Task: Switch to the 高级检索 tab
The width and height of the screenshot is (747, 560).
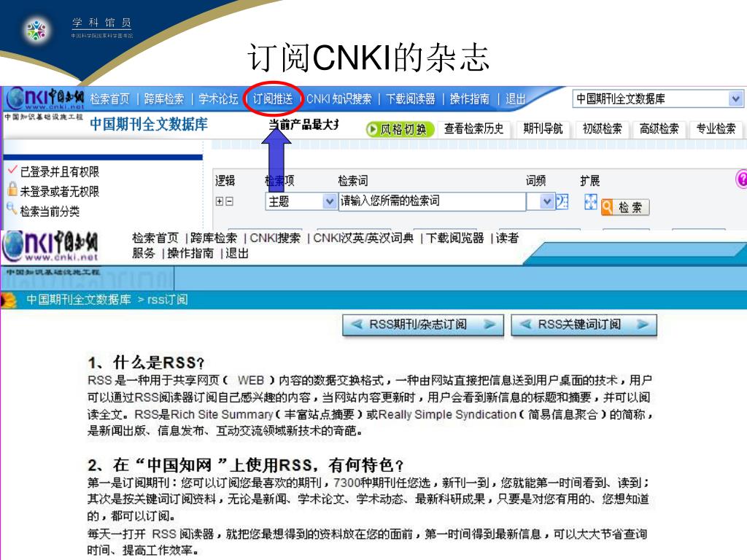Action: 659,128
